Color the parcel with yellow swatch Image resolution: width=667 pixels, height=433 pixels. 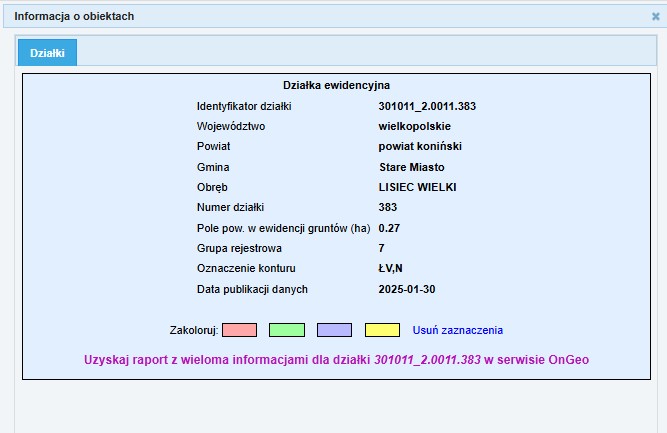[x=382, y=330]
